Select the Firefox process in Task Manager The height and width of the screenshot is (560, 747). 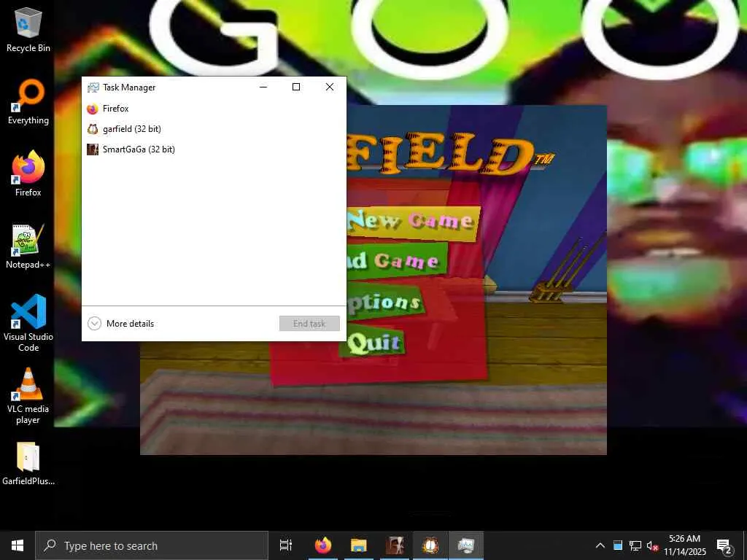(x=214, y=109)
